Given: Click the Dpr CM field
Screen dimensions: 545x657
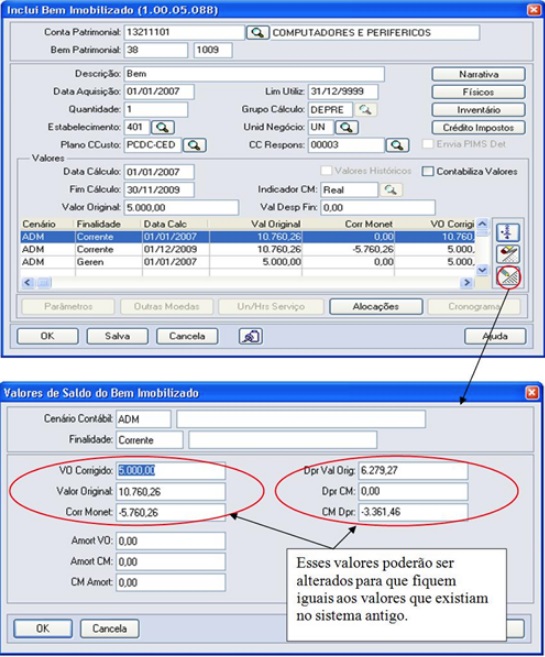Looking at the screenshot, I should point(413,491).
